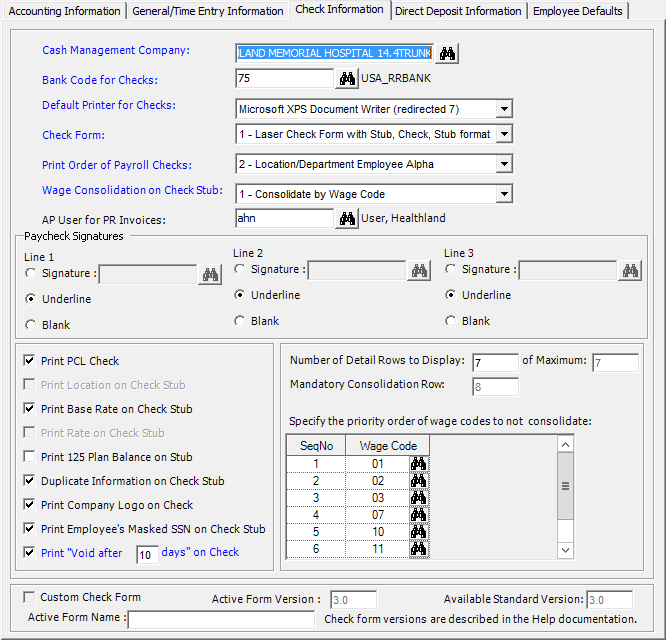Open Bank Code for Checks lookup binoculars
This screenshot has height=640, width=666.
pyautogui.click(x=347, y=79)
